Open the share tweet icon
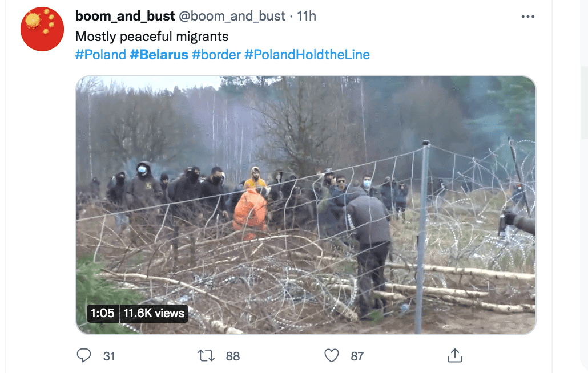Viewport: 588px width, 373px height. (455, 355)
